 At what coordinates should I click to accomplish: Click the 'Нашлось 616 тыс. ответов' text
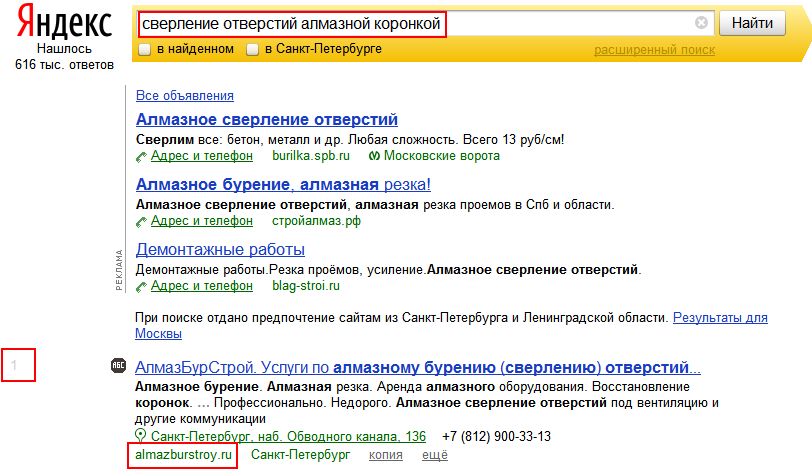pyautogui.click(x=64, y=56)
